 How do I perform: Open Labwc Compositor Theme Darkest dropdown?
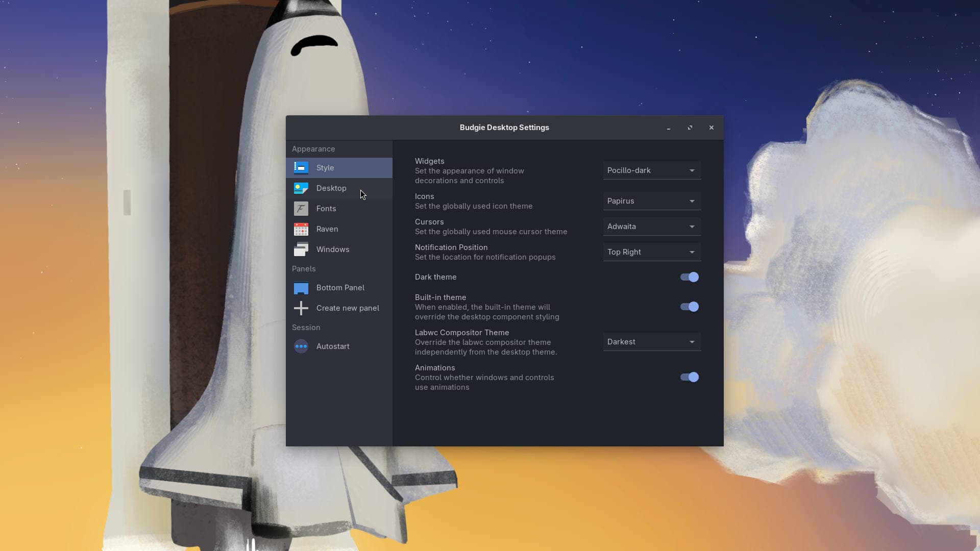[x=651, y=342]
